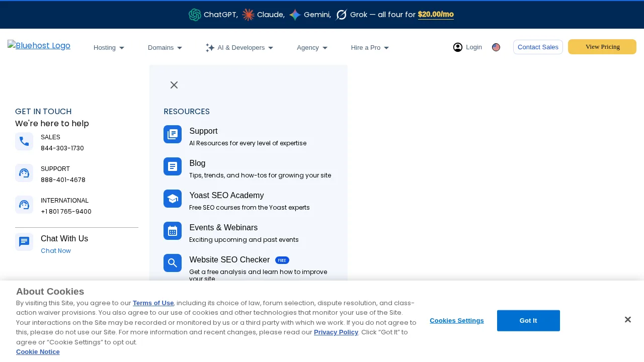Click the Chat With Us heading
Image resolution: width=644 pixels, height=362 pixels.
click(x=64, y=239)
